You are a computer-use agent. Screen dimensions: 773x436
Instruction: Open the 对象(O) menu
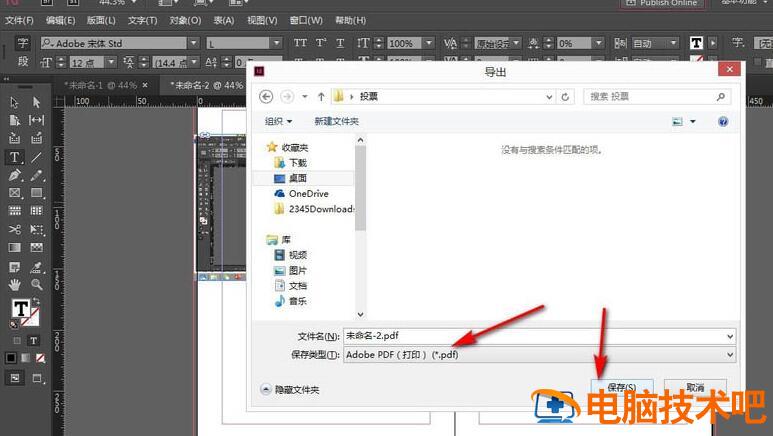pyautogui.click(x=185, y=20)
